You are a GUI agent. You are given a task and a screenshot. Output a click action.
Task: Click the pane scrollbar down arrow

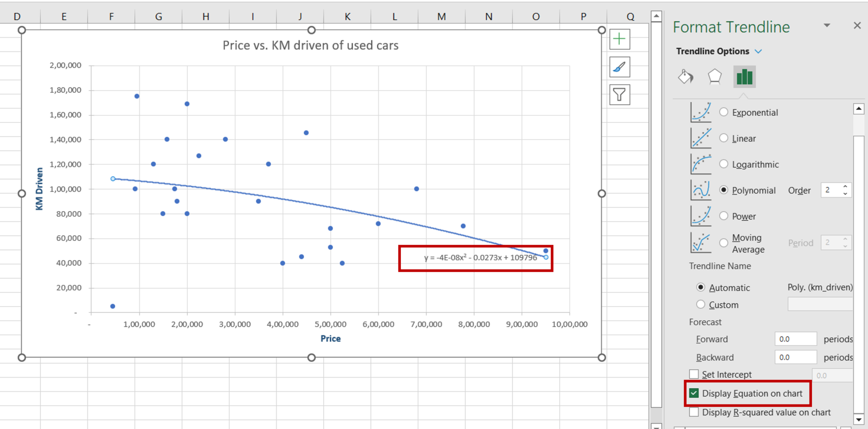(859, 419)
